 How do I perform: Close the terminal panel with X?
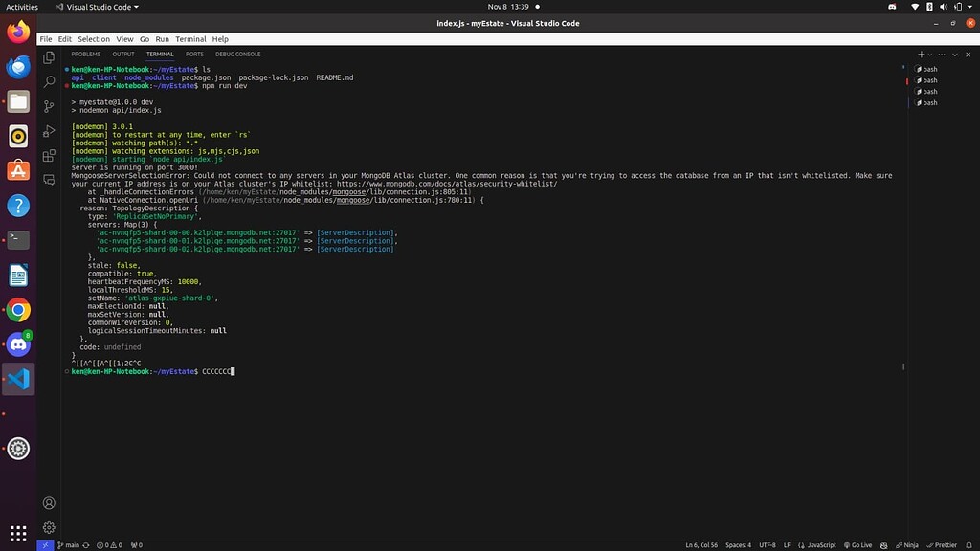(969, 55)
